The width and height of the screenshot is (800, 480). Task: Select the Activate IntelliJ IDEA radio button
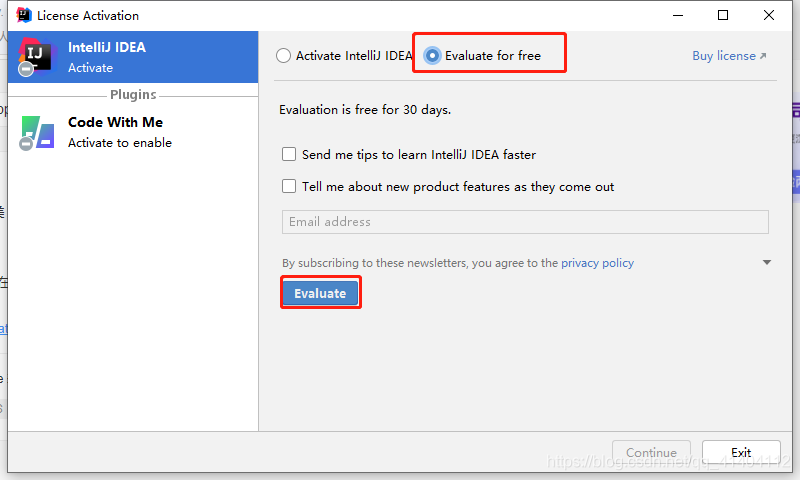tap(283, 56)
